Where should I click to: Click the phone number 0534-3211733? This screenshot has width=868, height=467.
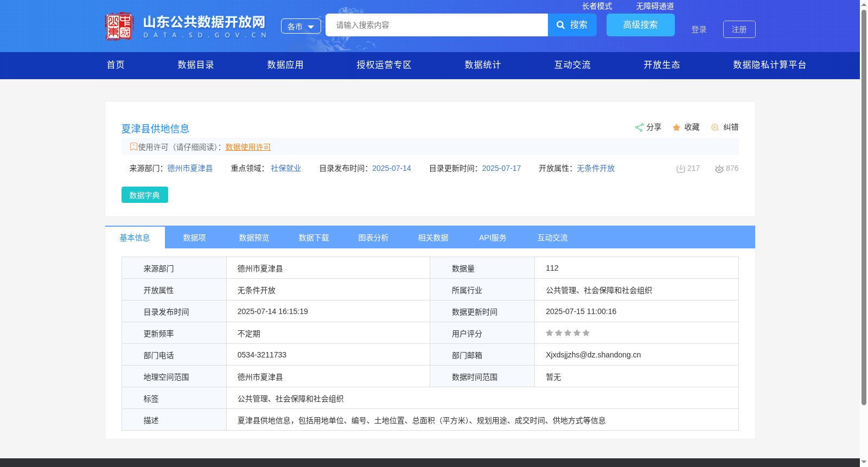click(x=262, y=355)
